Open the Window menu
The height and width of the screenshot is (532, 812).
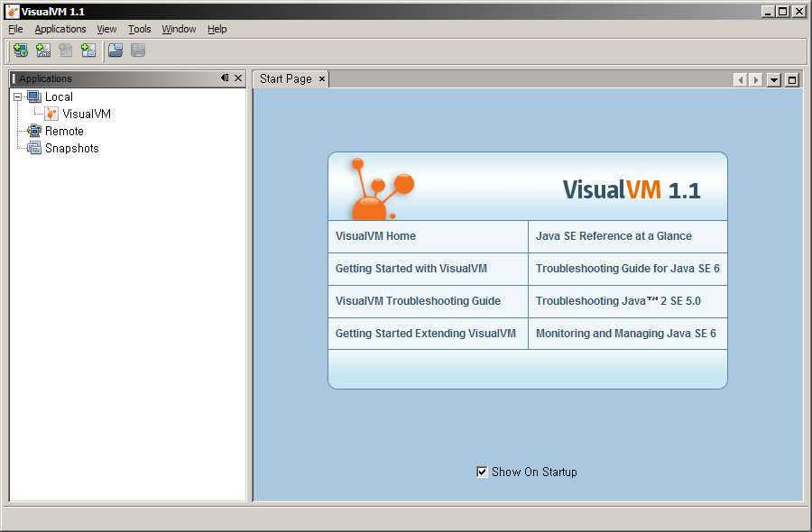coord(179,29)
